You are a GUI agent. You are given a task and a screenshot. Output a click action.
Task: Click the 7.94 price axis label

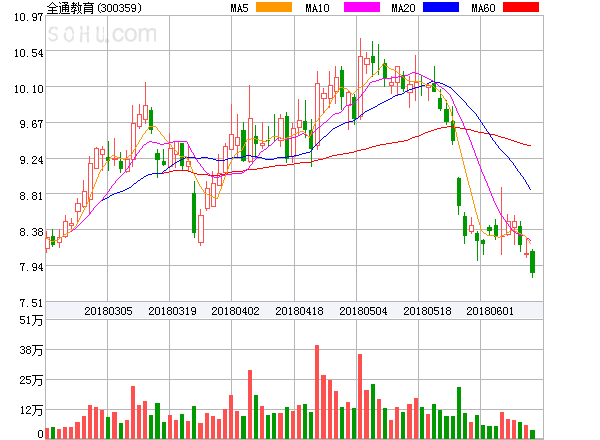click(x=31, y=267)
